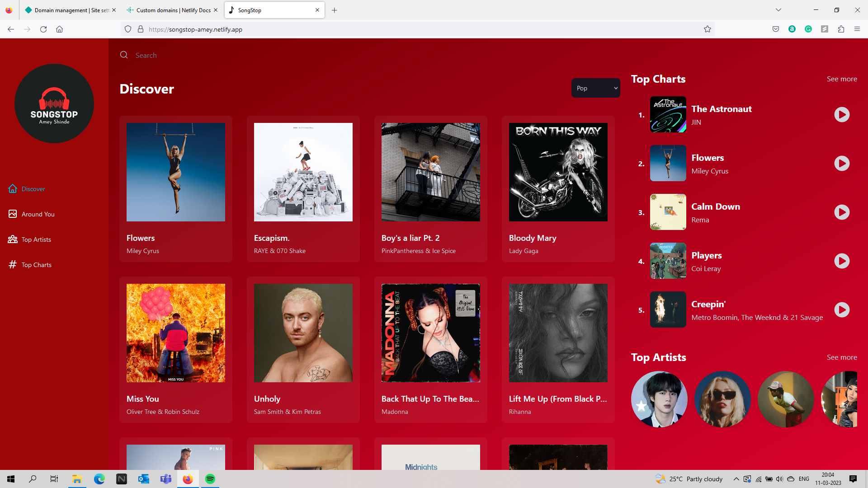This screenshot has height=488, width=868.
Task: Open Outlook from taskbar
Action: (x=144, y=479)
